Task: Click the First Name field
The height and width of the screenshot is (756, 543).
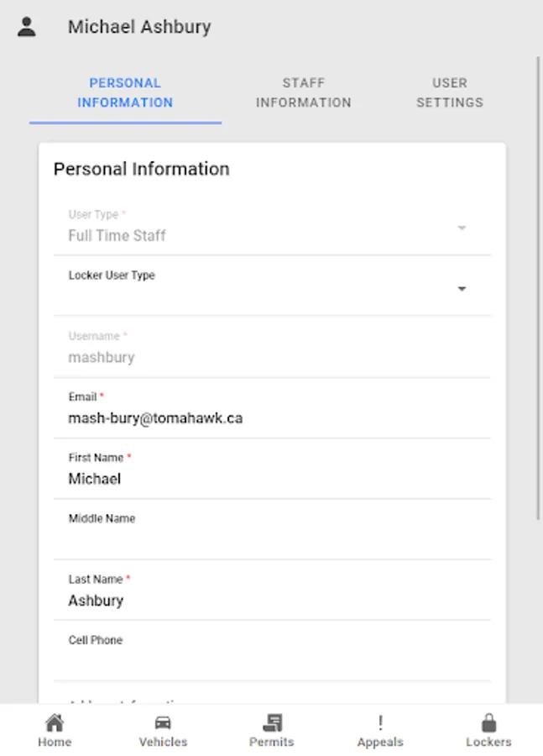Action: click(x=279, y=479)
